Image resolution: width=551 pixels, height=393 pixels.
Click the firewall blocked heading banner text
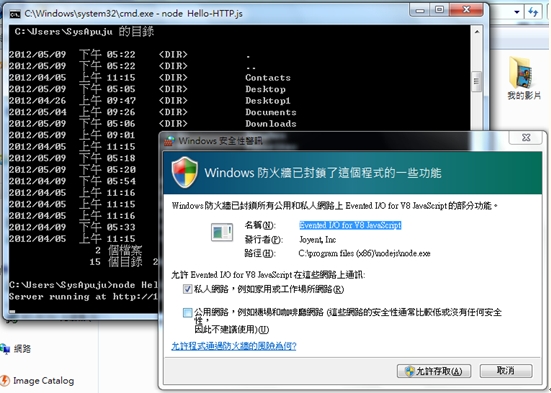click(323, 173)
